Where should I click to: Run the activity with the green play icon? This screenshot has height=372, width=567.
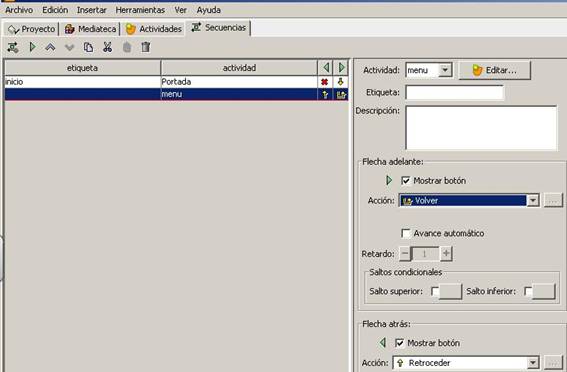pyautogui.click(x=33, y=47)
